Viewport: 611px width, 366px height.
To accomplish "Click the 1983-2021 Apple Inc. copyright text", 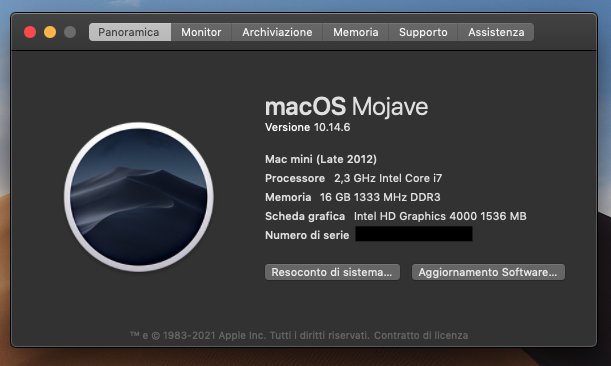I will tap(250, 335).
